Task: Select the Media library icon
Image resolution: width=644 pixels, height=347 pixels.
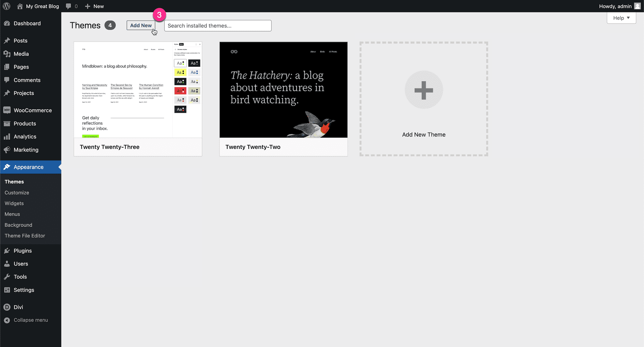Action: [x=8, y=54]
